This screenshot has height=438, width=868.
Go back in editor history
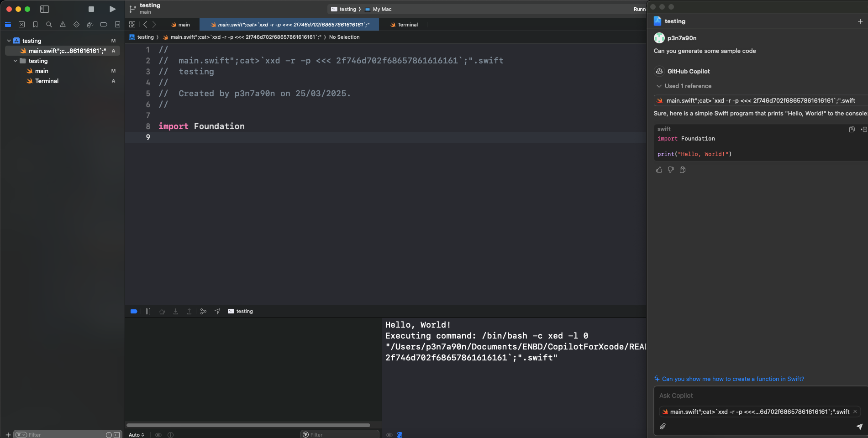pyautogui.click(x=145, y=25)
